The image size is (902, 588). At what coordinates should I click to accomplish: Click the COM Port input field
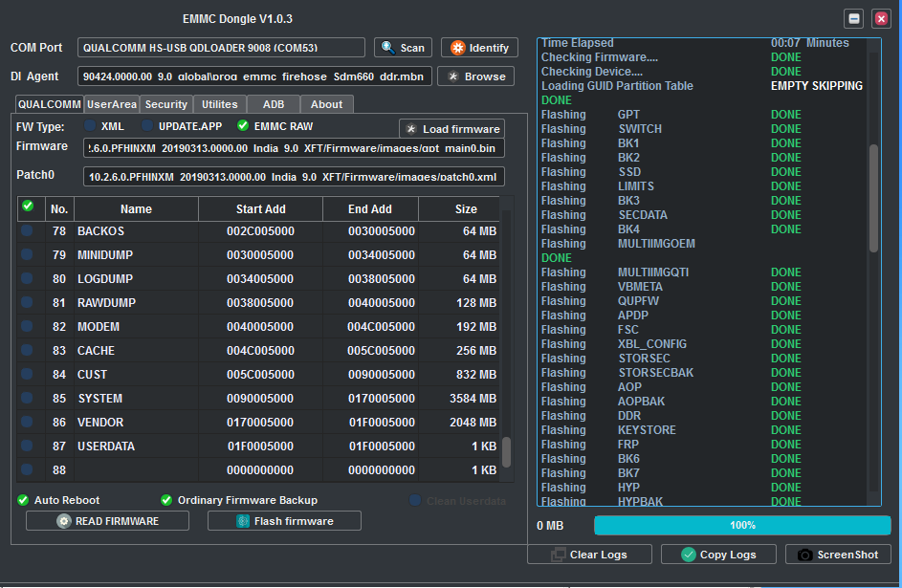pyautogui.click(x=222, y=48)
